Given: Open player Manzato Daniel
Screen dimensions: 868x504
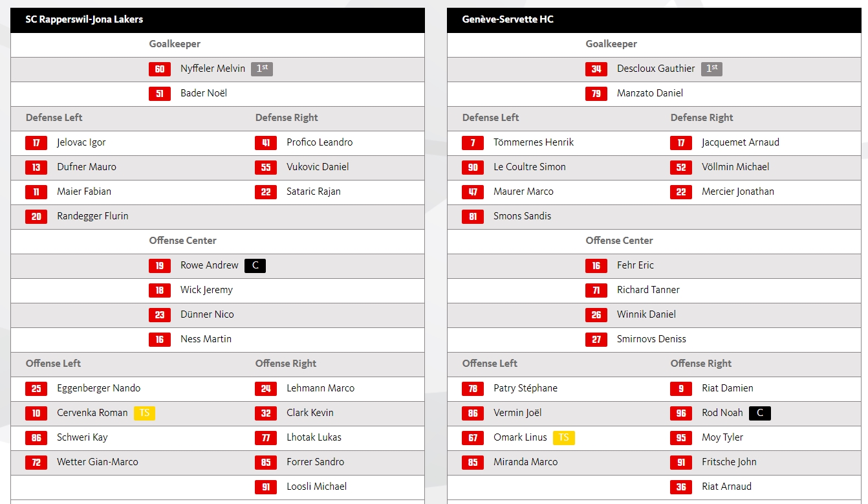Looking at the screenshot, I should 650,93.
